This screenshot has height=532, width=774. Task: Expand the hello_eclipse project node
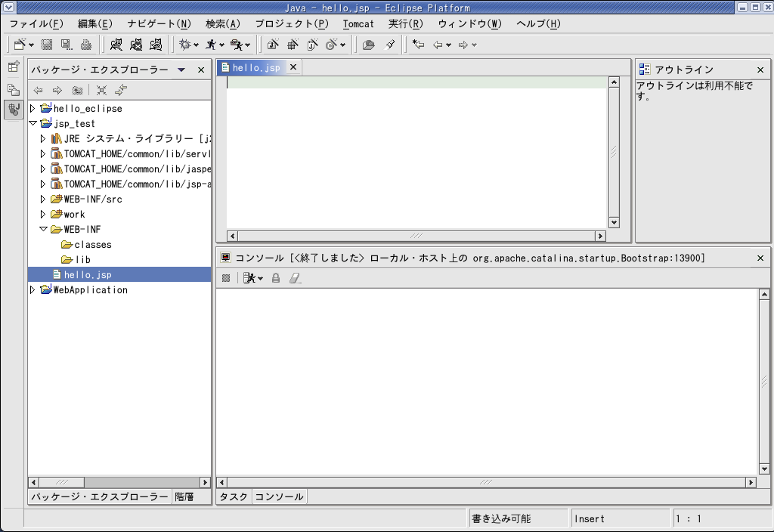pos(33,108)
